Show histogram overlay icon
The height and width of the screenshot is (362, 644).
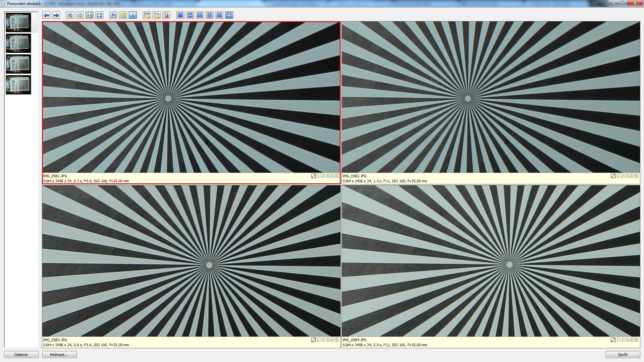pos(113,15)
